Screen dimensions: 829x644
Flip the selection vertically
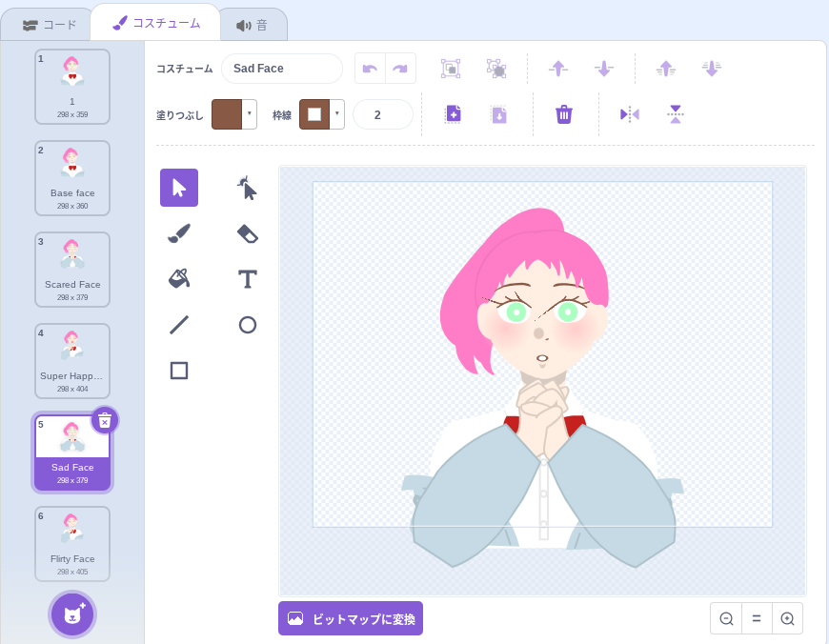click(x=676, y=114)
